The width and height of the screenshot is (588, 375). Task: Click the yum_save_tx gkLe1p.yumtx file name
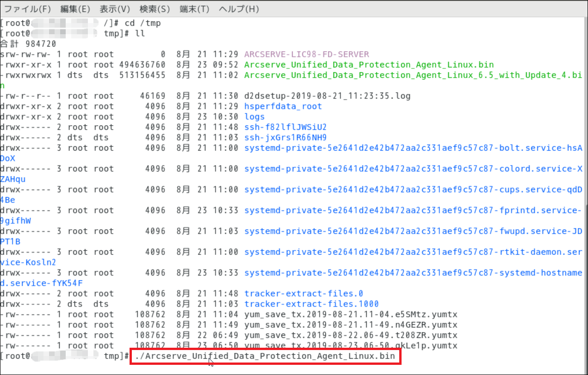[x=351, y=345]
